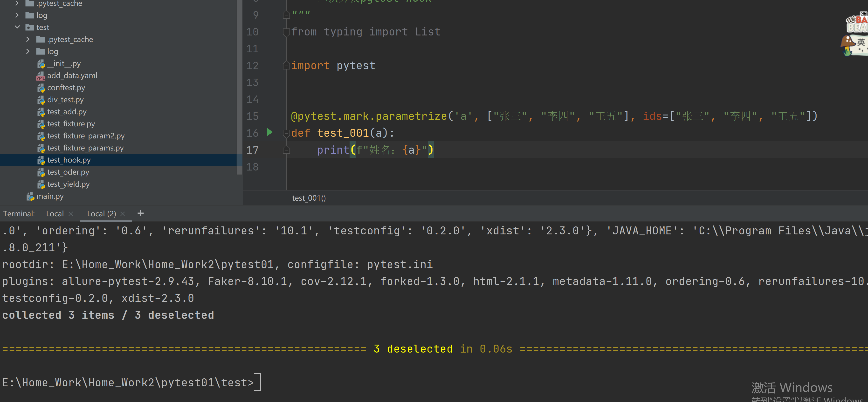Fold the import block at line 10
The image size is (868, 402).
[x=286, y=32]
